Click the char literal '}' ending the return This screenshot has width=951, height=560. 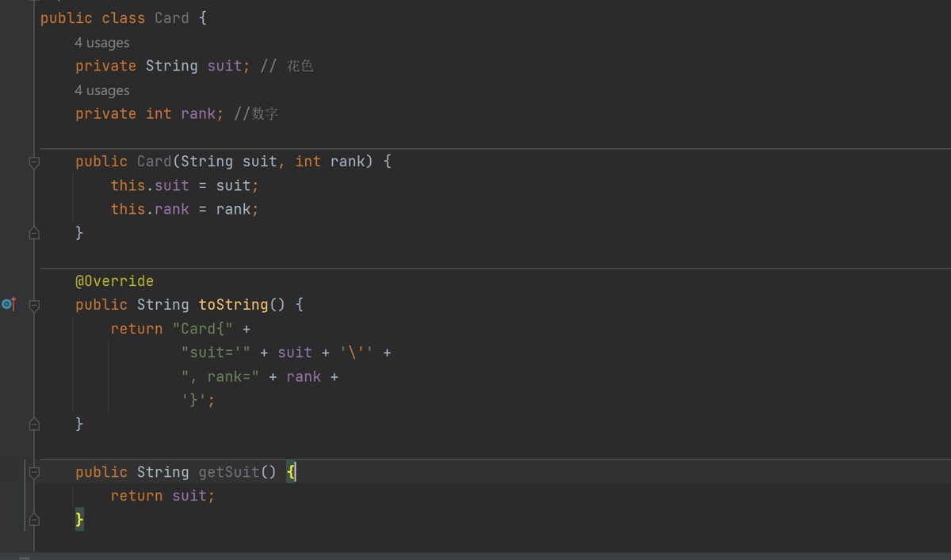pyautogui.click(x=194, y=401)
